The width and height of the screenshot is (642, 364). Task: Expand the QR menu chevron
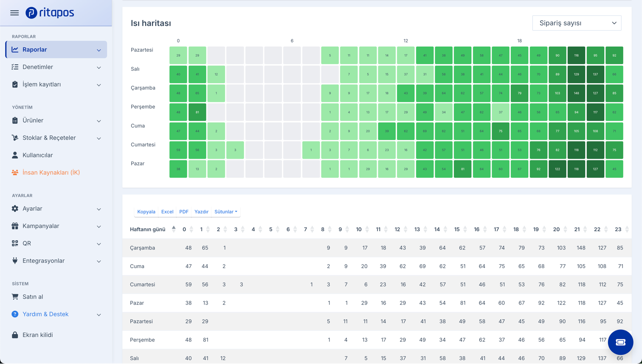99,244
